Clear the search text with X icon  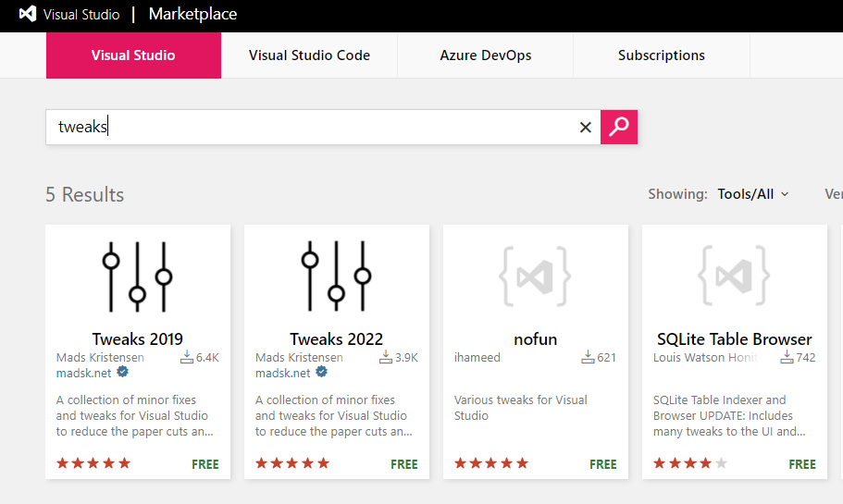[x=586, y=128]
